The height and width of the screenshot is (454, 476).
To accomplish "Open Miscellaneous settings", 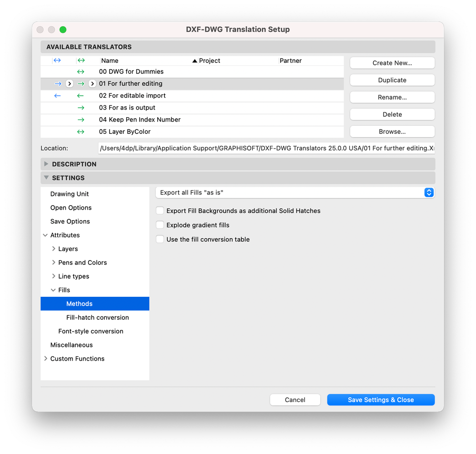I will point(71,345).
